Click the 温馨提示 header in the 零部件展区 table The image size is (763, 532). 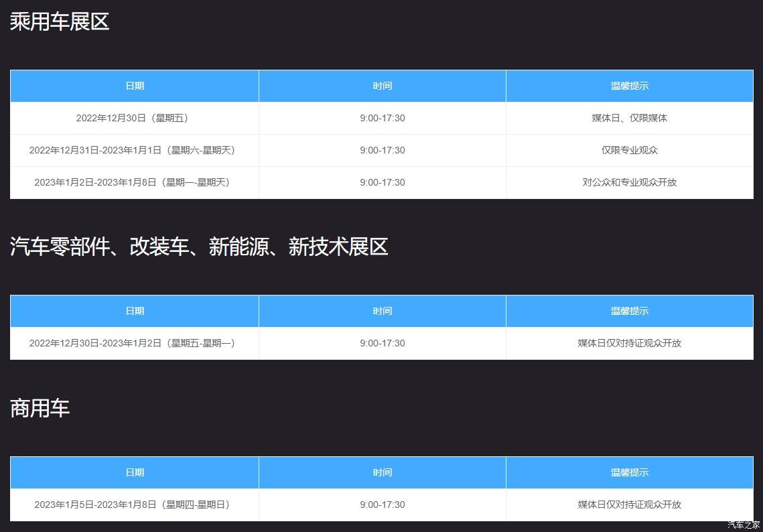630,311
